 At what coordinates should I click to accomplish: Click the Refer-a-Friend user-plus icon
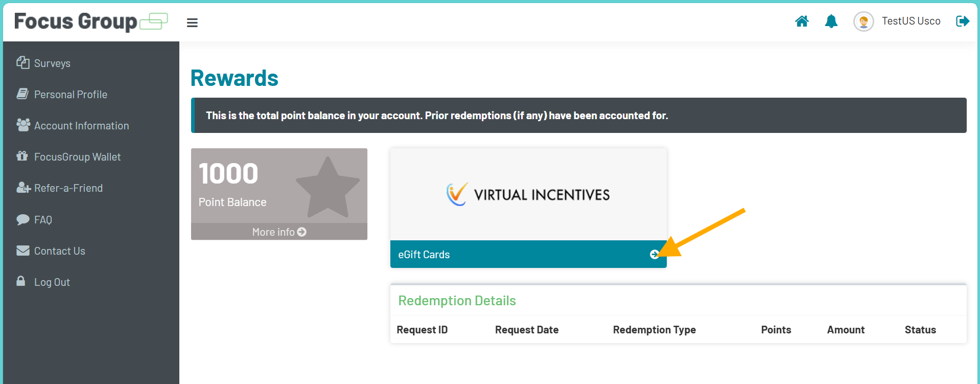[24, 188]
